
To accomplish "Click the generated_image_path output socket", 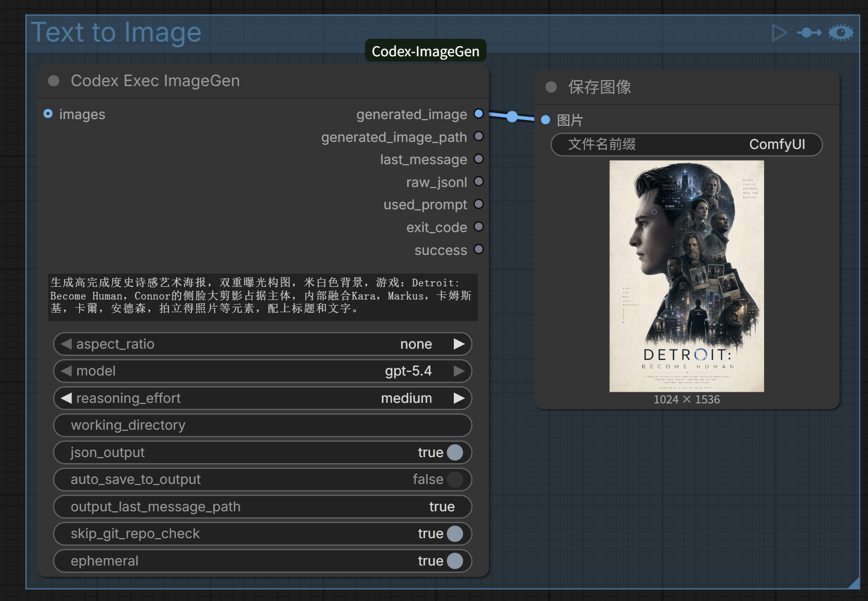I will pyautogui.click(x=479, y=136).
